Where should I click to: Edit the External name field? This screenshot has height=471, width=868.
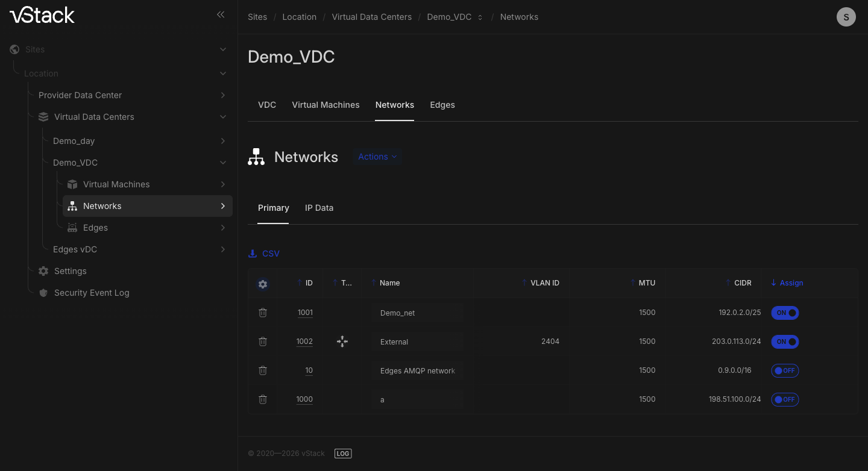point(417,342)
